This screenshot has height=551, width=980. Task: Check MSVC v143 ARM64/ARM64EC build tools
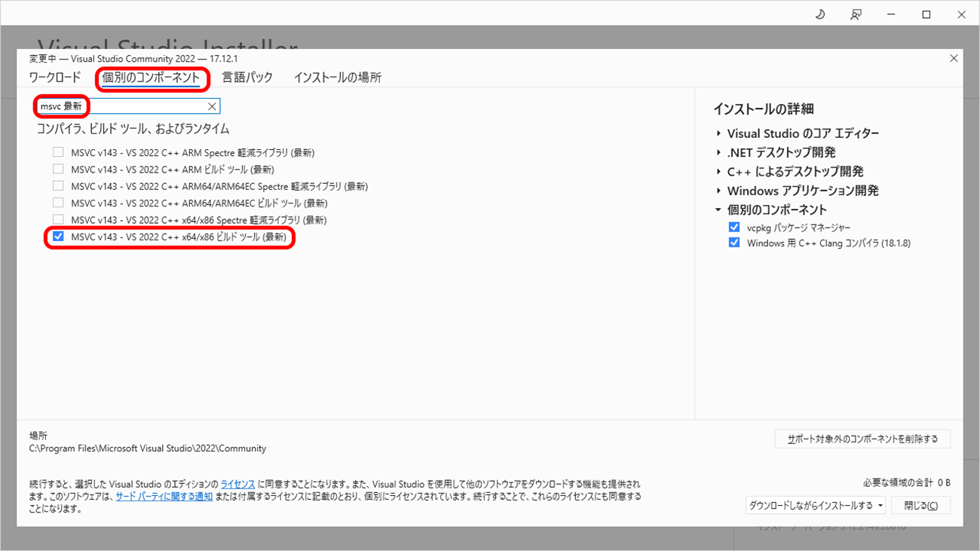(58, 203)
